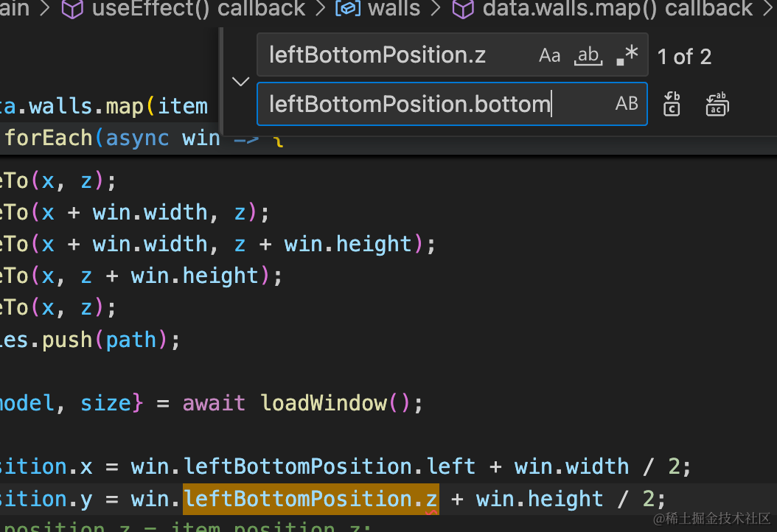The height and width of the screenshot is (532, 777).
Task: Click the '1 of 2' match counter
Action: tap(684, 57)
